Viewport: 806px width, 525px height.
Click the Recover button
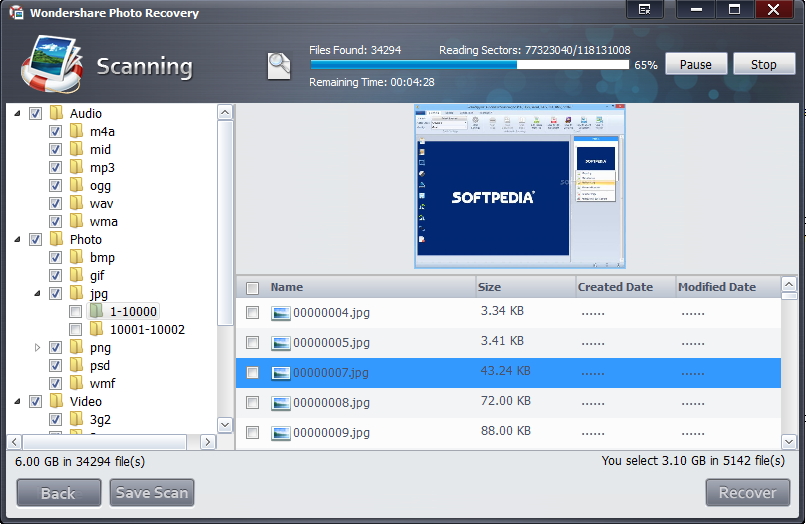coord(748,493)
